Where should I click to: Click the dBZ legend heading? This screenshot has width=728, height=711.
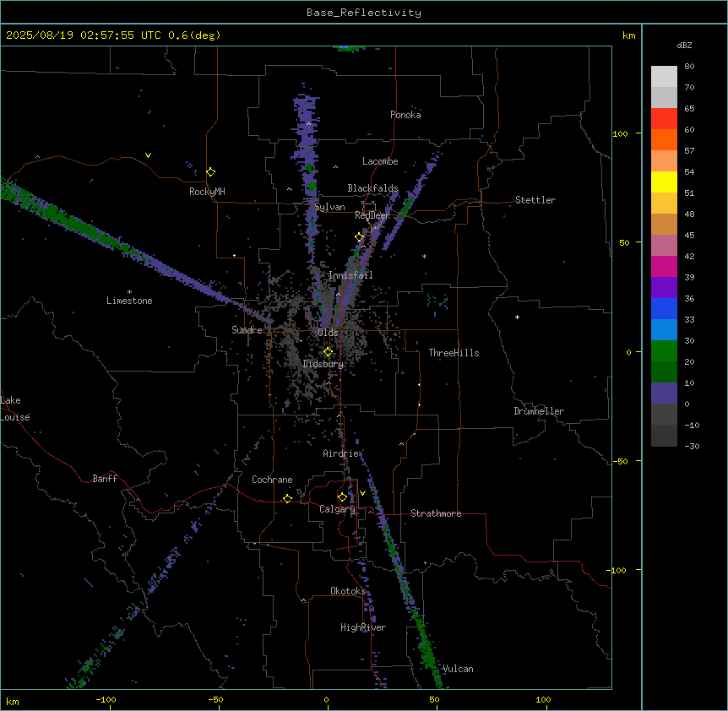pos(684,45)
